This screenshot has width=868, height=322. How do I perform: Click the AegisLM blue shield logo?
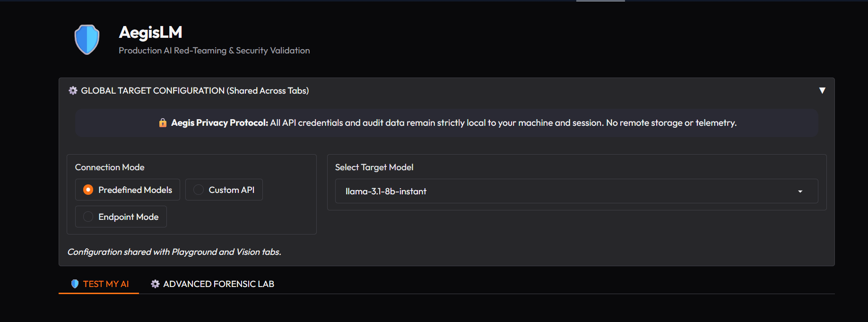[87, 40]
